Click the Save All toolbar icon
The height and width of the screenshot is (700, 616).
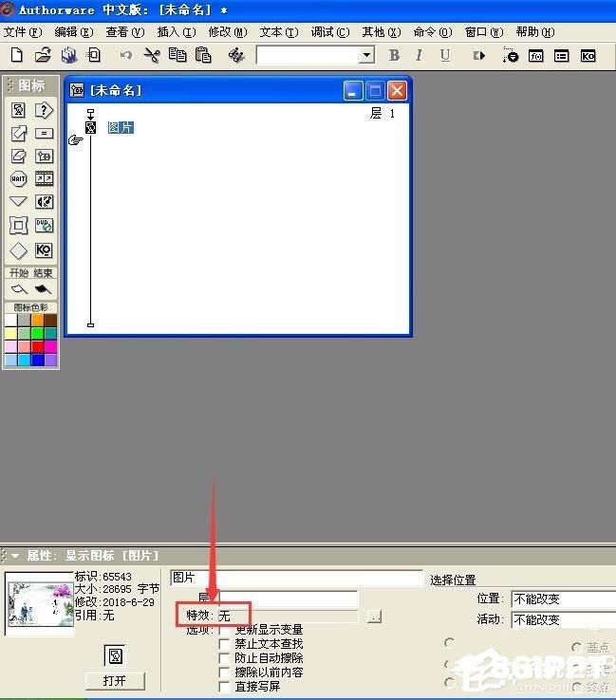[x=68, y=55]
